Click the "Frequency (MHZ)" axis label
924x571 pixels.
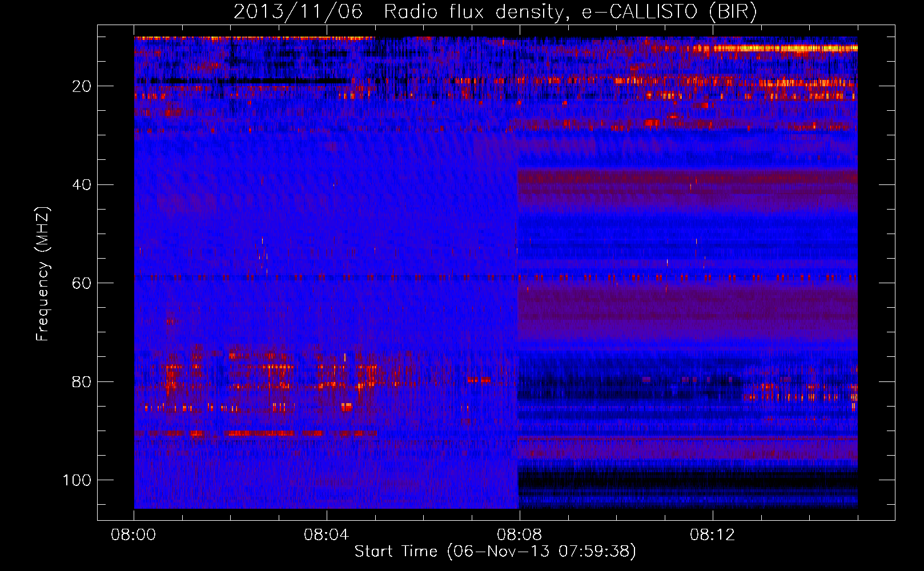[43, 274]
